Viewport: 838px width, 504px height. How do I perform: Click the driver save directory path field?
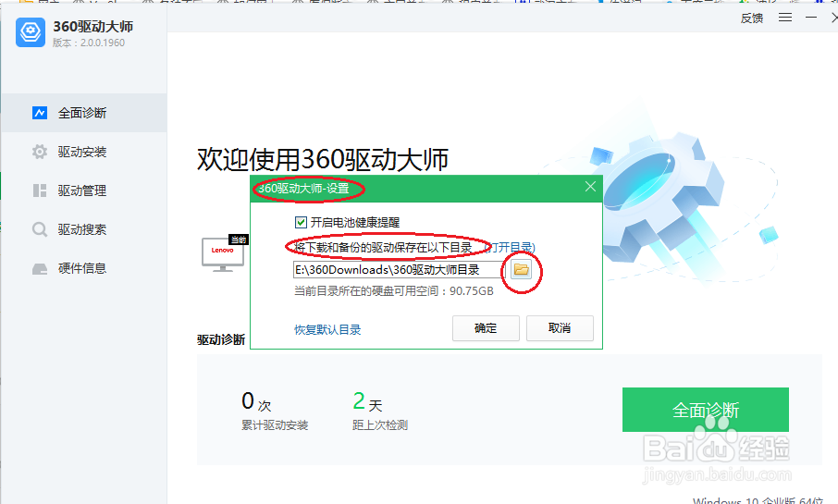click(x=398, y=269)
